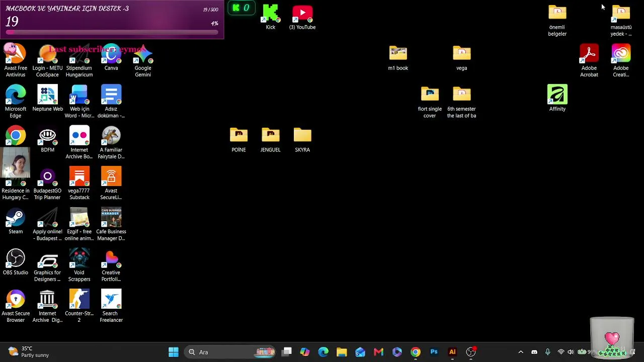Viewport: 644px width, 362px height.
Task: Switch to OBS Studio on the taskbar
Action: pos(471,352)
